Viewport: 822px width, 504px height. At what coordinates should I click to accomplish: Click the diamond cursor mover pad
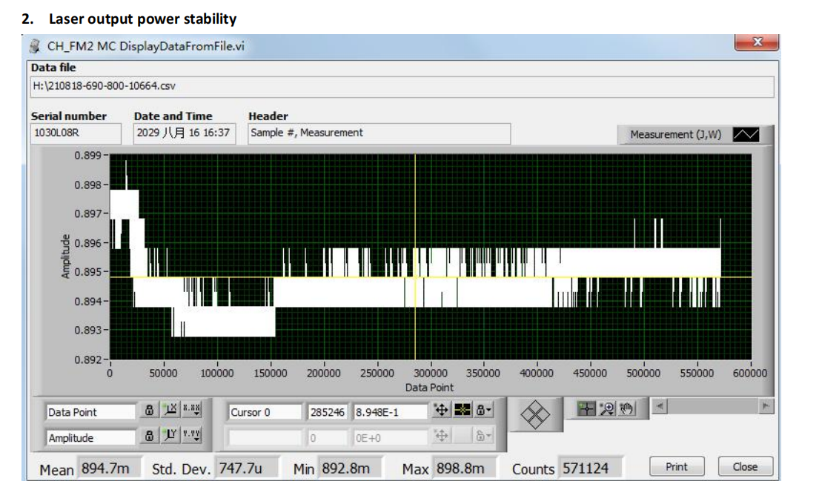(x=537, y=417)
